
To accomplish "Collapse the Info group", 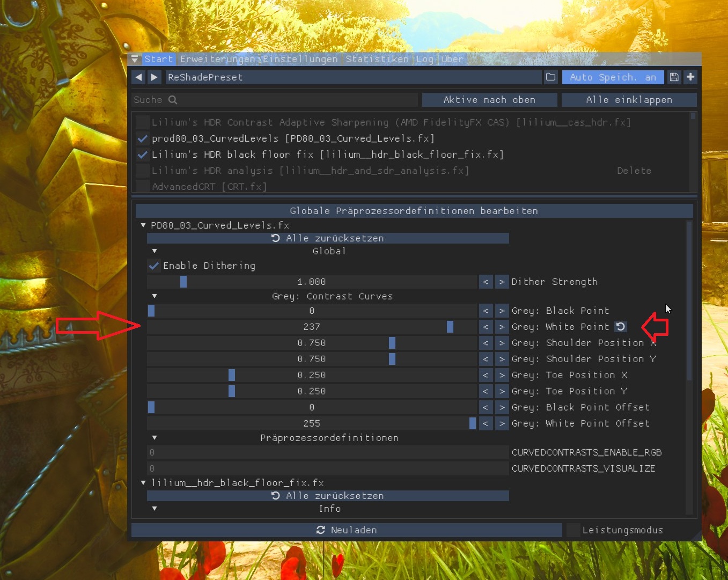I will tap(155, 509).
